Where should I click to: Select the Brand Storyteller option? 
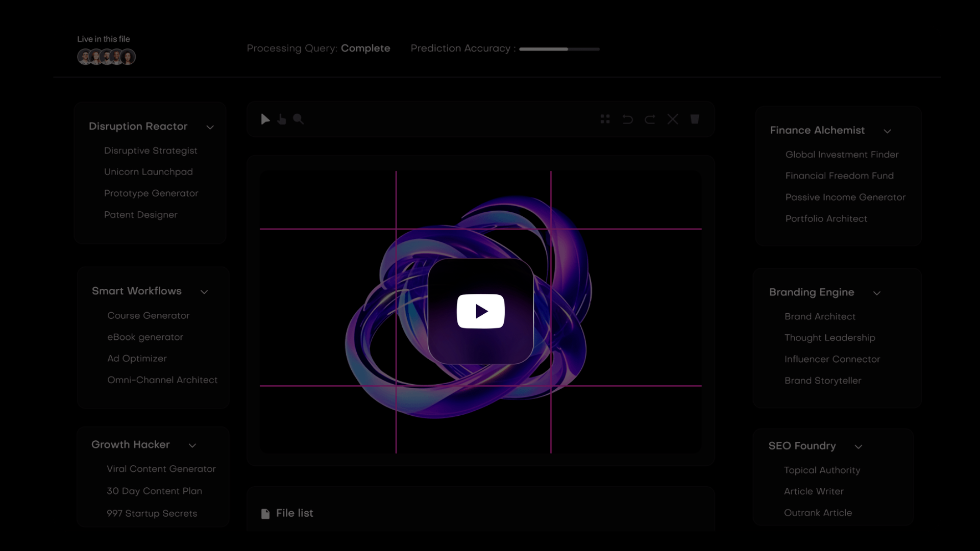[x=822, y=381]
